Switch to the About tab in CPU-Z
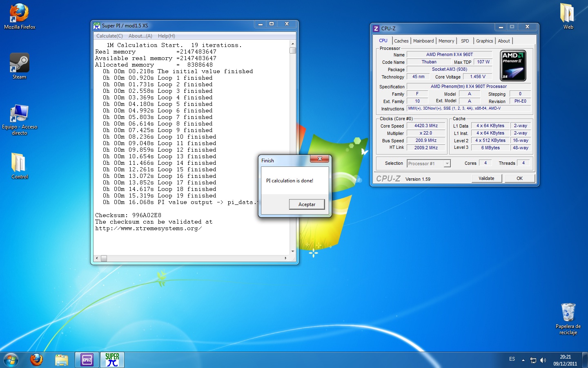The width and height of the screenshot is (588, 368). (x=504, y=41)
